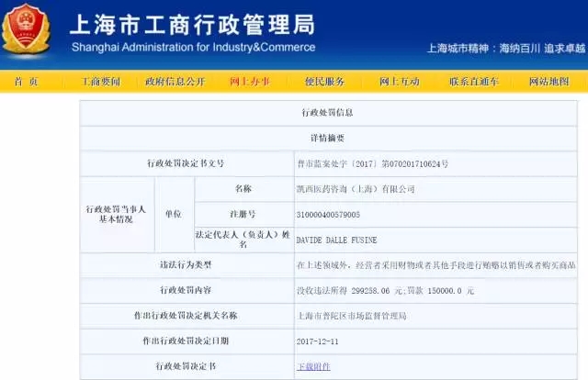
Task: Select company name 凯西医药咨询（上海）有限公司
Action: pos(356,189)
